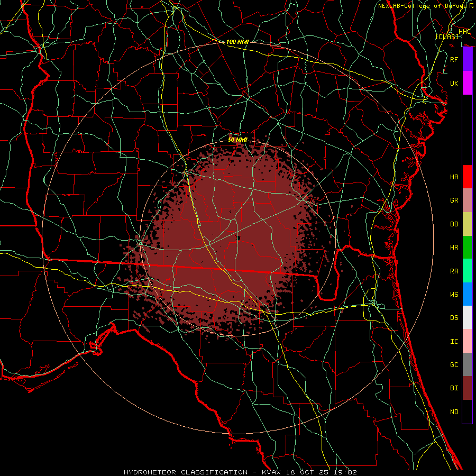Click the BI dark red legend swatch
The height and width of the screenshot is (476, 476).
click(x=467, y=388)
